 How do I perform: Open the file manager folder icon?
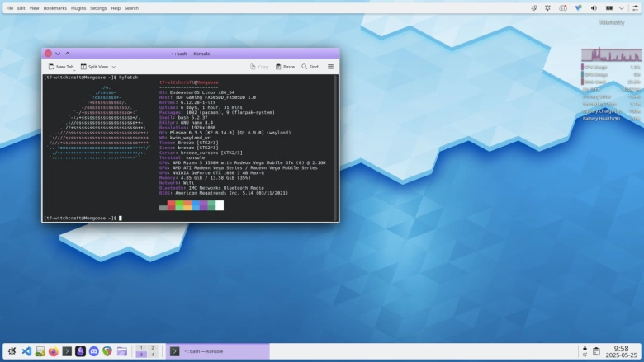[122, 351]
